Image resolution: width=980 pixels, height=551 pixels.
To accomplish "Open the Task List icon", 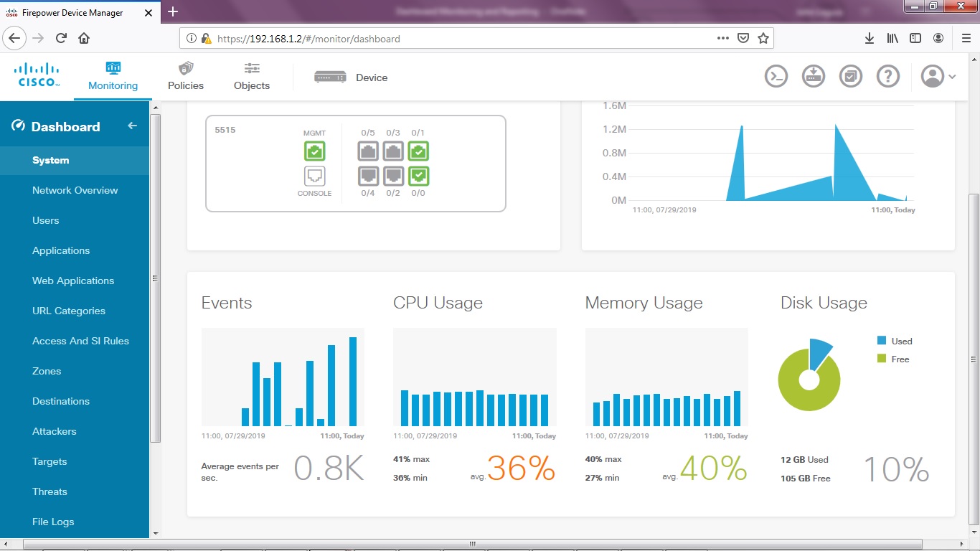I will click(x=850, y=75).
